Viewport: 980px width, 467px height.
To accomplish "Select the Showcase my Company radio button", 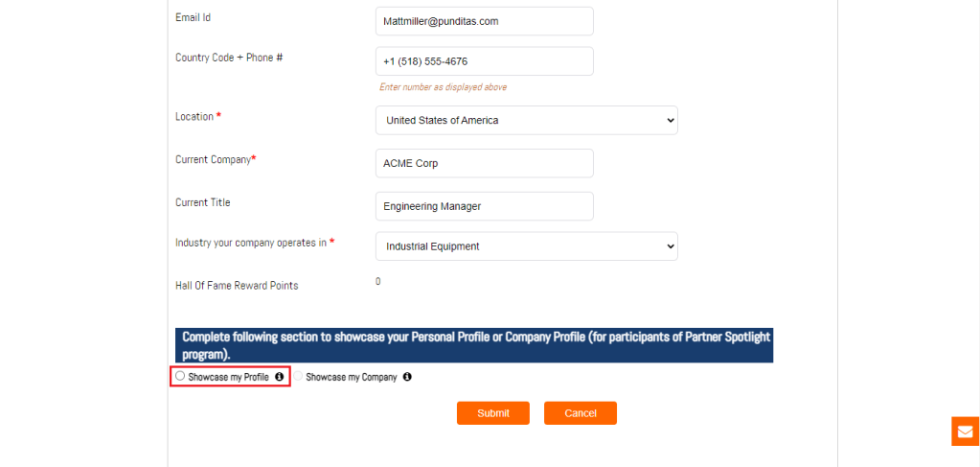I will pos(298,377).
